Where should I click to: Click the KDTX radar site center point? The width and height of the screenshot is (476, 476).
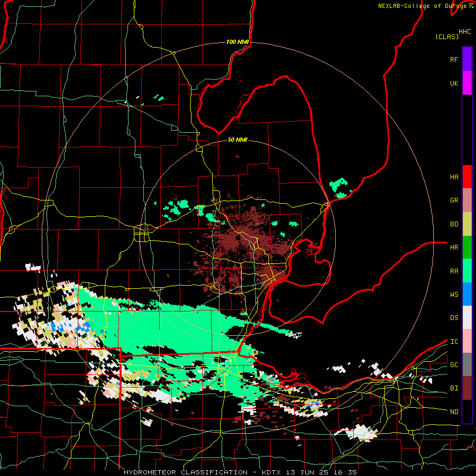237,238
